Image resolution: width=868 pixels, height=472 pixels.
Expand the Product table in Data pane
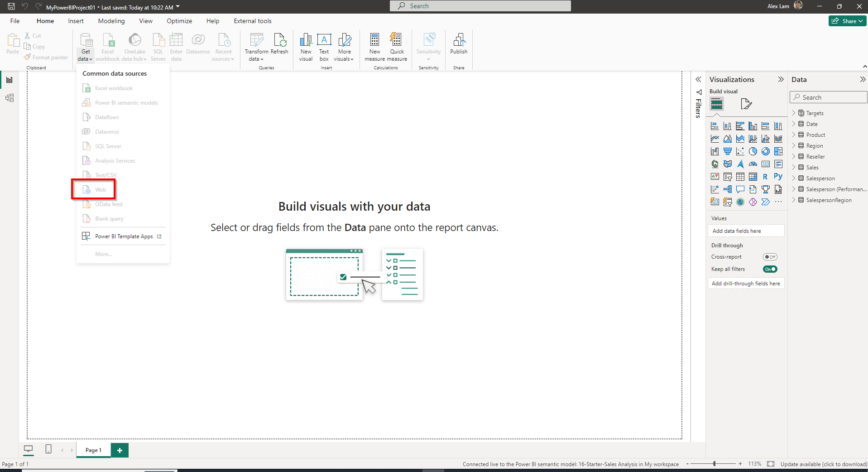794,135
